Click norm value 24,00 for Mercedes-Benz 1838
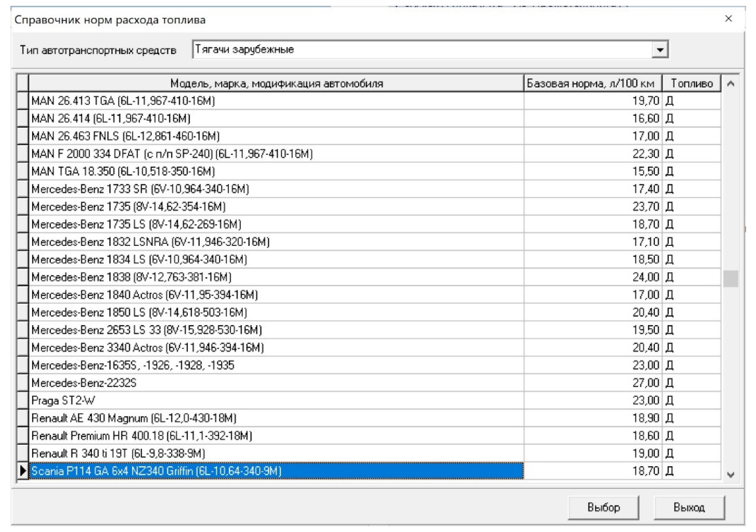 [x=593, y=277]
